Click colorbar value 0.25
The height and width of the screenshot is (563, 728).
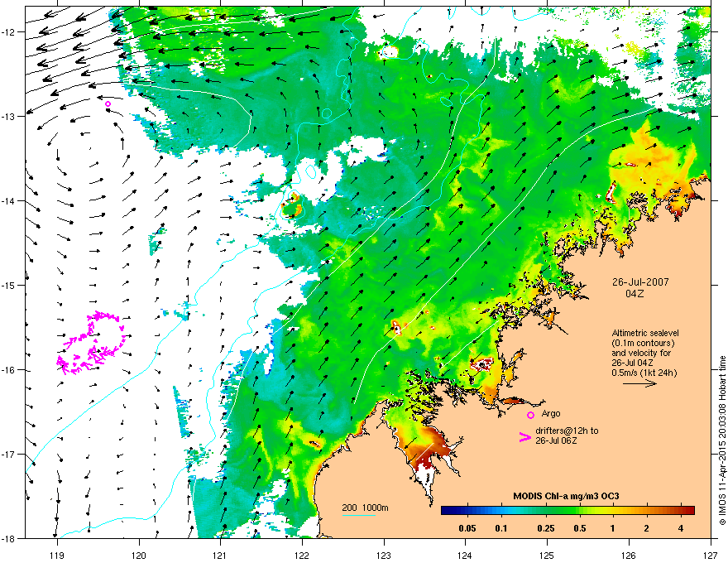546,528
